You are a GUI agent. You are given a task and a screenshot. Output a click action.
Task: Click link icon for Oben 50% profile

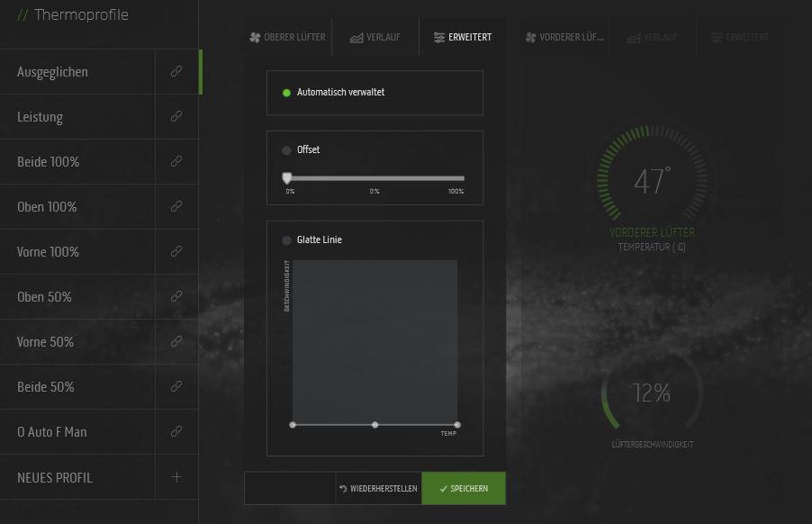[176, 297]
